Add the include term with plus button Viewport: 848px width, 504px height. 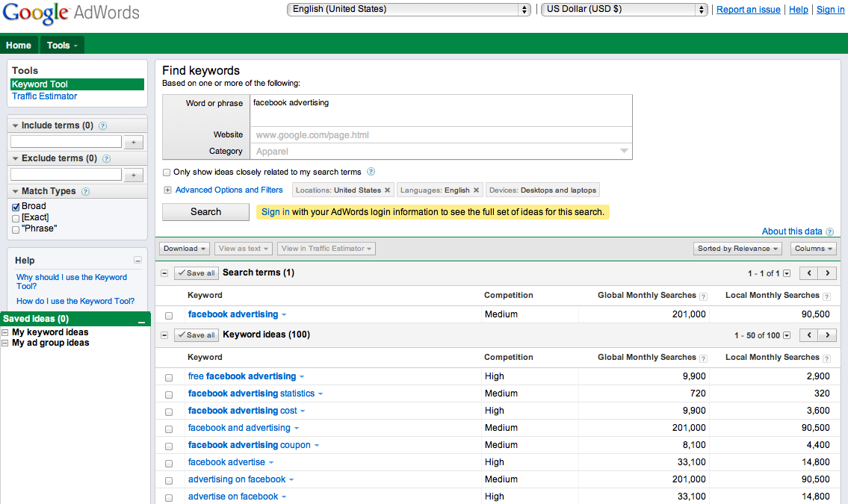pyautogui.click(x=134, y=143)
